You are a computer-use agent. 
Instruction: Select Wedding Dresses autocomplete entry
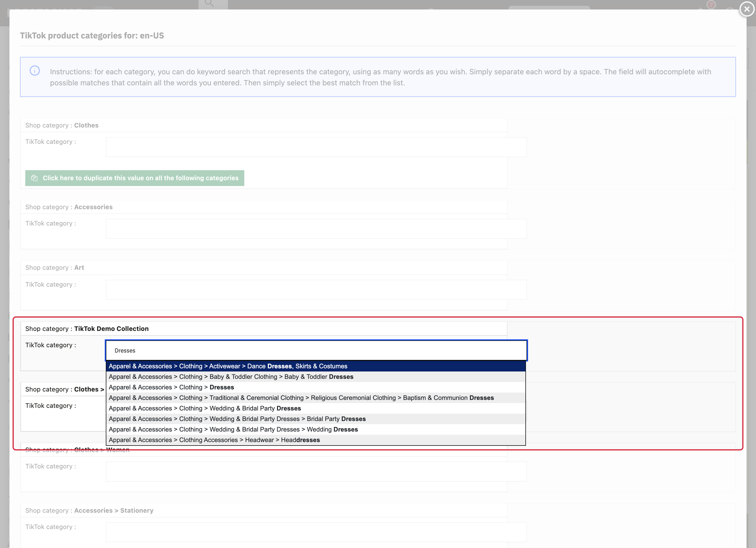[316, 429]
